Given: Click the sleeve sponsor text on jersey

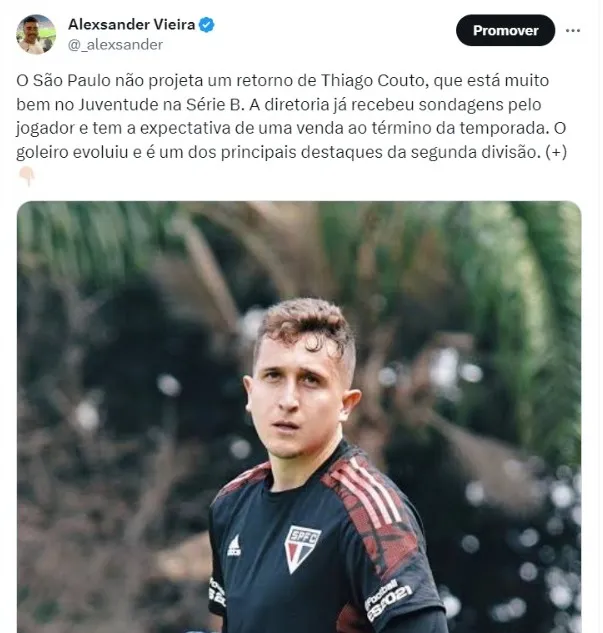Looking at the screenshot, I should point(387,599).
